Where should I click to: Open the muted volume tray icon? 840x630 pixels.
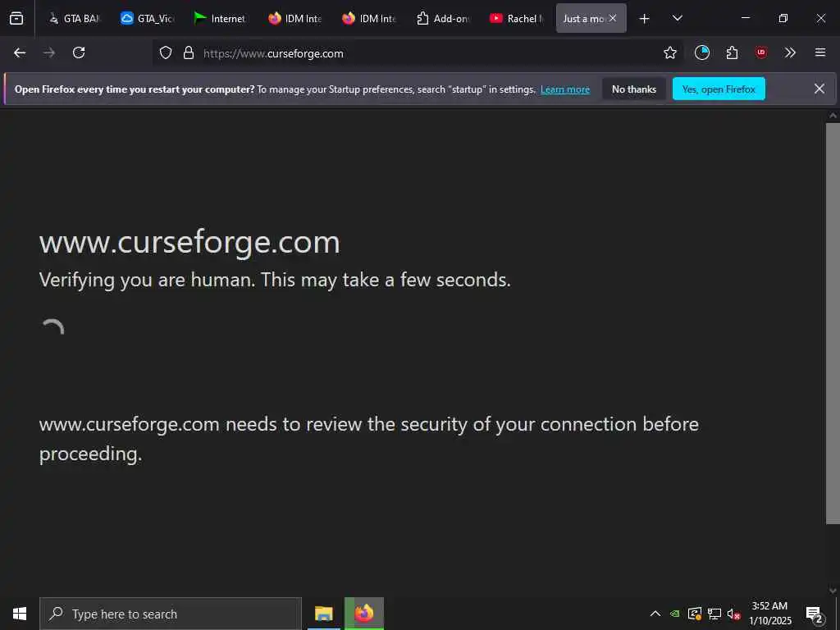[733, 614]
